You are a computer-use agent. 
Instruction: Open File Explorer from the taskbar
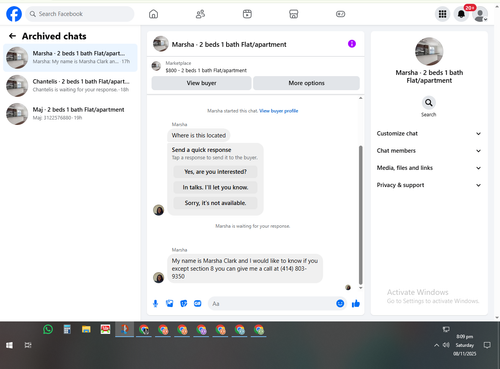(86, 329)
